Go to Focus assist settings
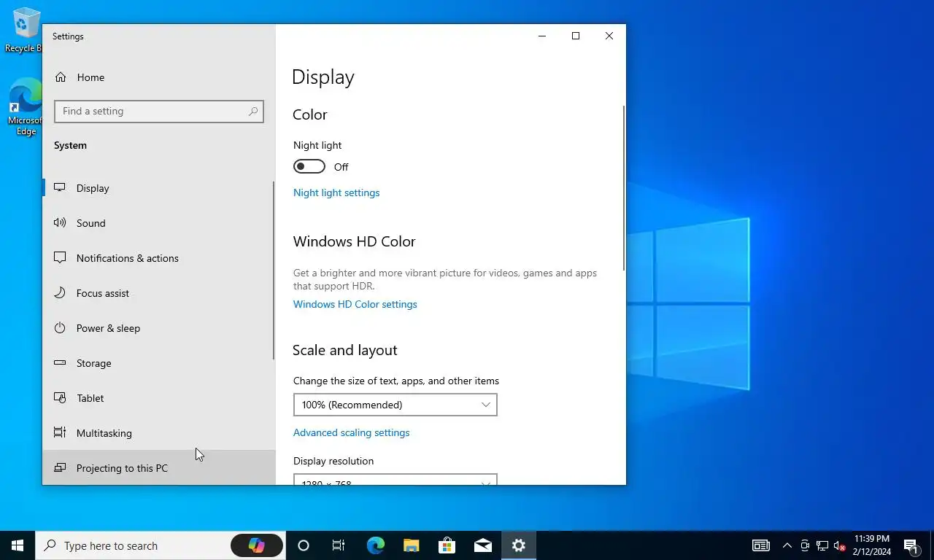The width and height of the screenshot is (934, 560). click(158, 293)
